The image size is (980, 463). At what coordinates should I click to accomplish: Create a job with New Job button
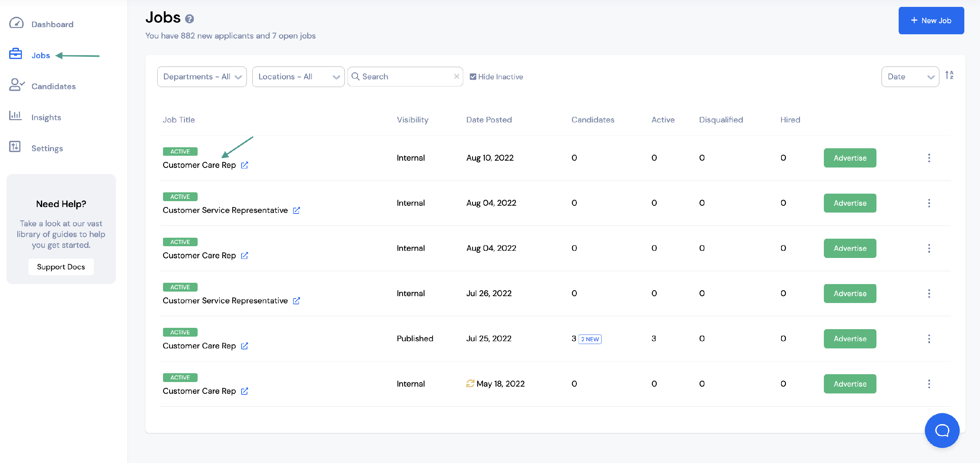click(x=931, y=21)
